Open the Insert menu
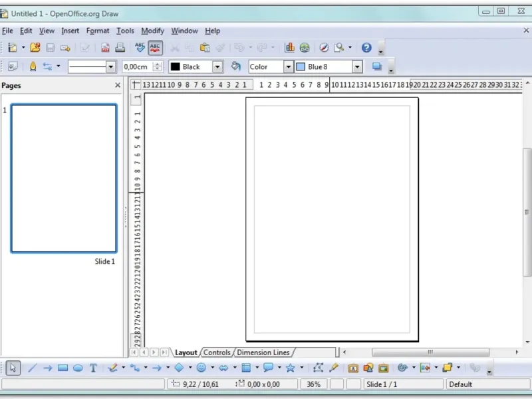The image size is (532, 399). [x=70, y=31]
